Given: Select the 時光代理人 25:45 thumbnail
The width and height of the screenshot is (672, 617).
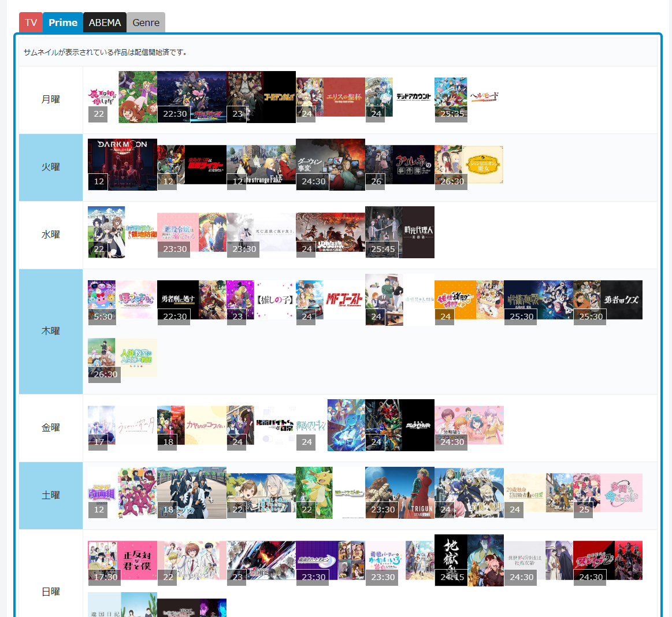Looking at the screenshot, I should [400, 232].
